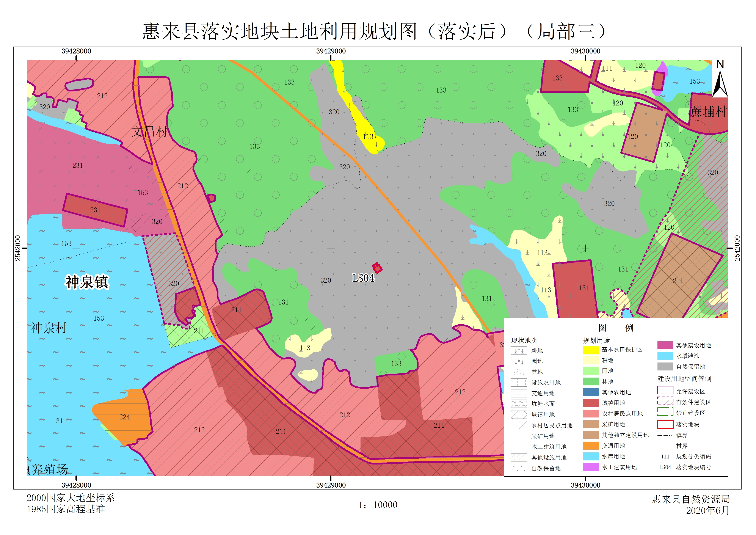Click the 禁止建设区 green outline symbol
The height and width of the screenshot is (535, 756).
tap(665, 412)
